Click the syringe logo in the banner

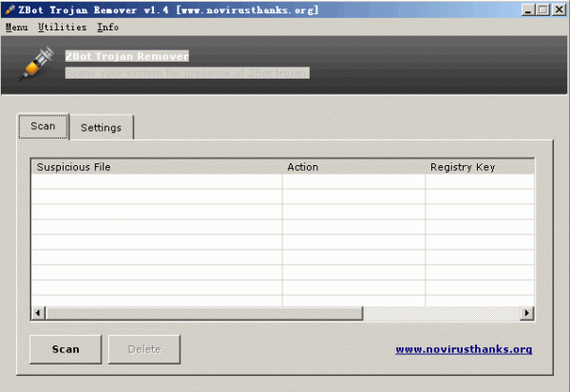tap(37, 64)
